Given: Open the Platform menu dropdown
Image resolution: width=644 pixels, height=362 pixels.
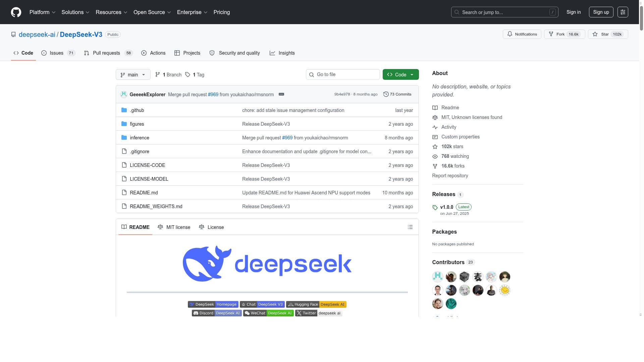Looking at the screenshot, I should click(42, 12).
